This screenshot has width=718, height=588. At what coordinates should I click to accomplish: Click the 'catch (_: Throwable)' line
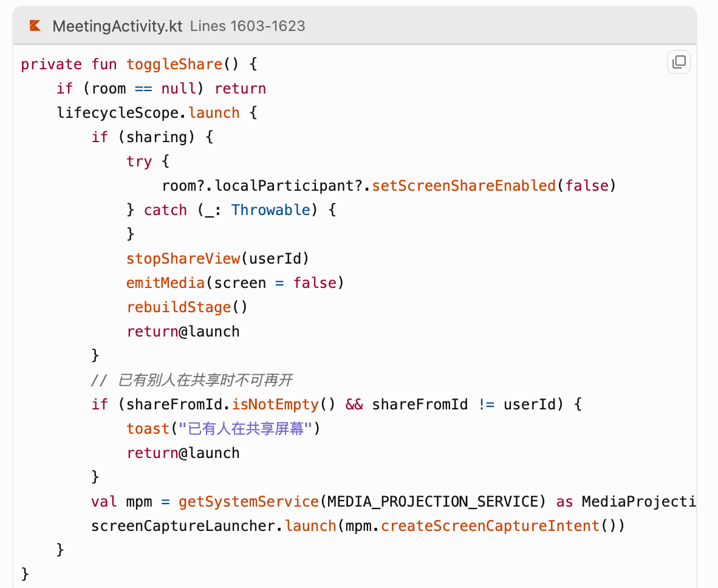point(231,210)
